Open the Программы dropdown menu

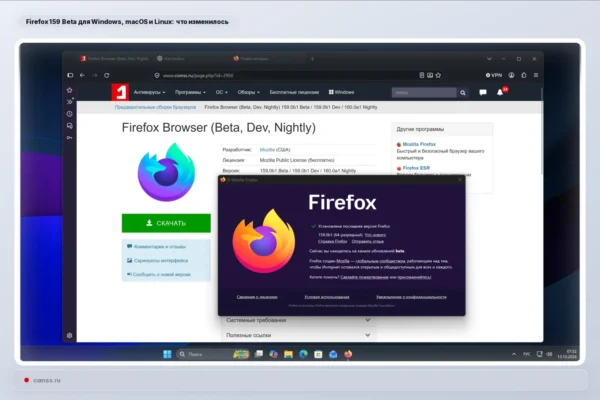[190, 92]
